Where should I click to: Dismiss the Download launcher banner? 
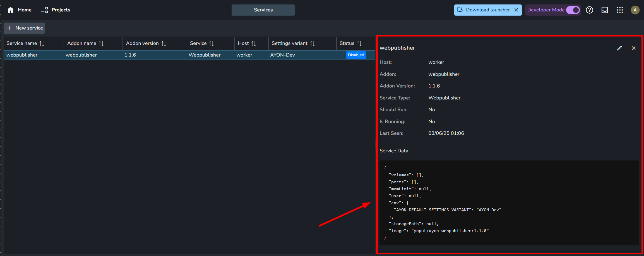coord(516,10)
